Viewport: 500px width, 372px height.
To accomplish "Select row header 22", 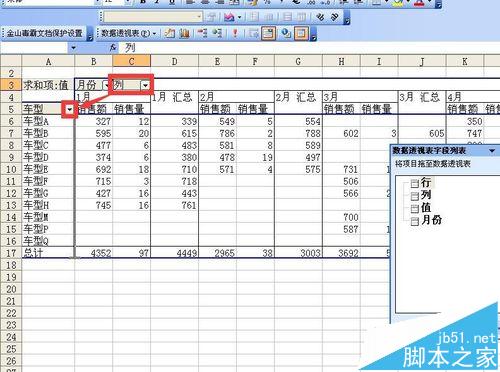I will tap(11, 313).
